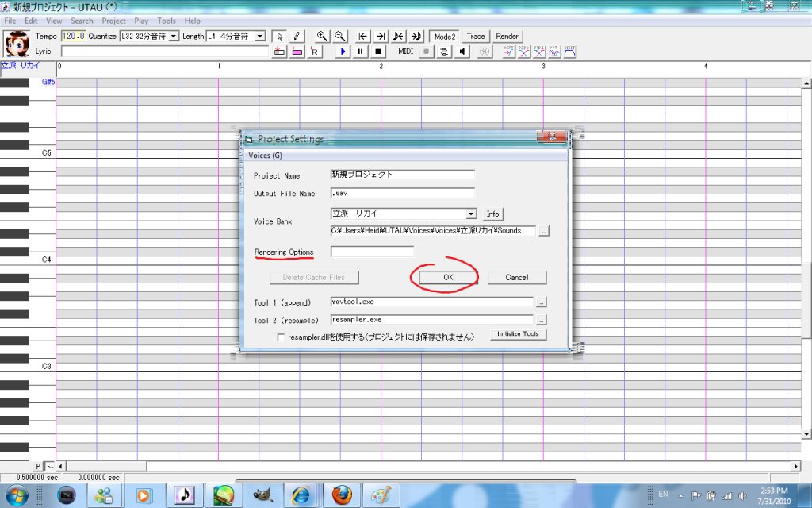Open Firefox from the taskbar
The image size is (812, 508).
pos(342,495)
